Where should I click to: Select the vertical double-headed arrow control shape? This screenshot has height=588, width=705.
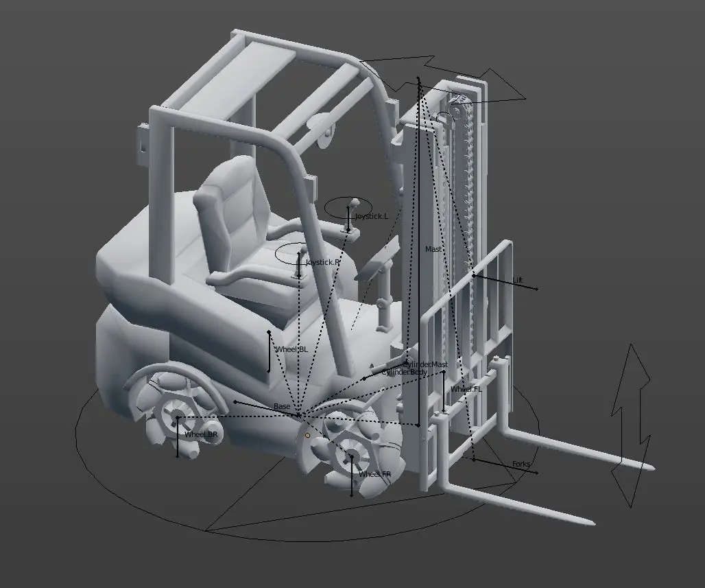pos(631,426)
